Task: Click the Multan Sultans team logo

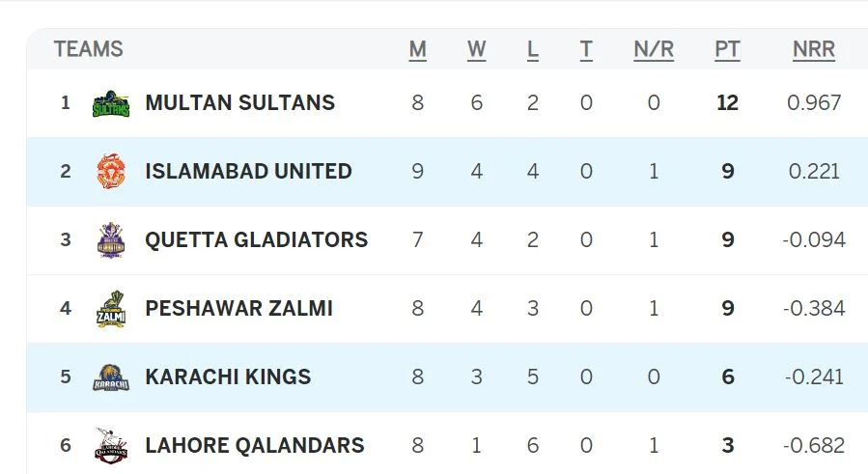Action: pos(111,103)
